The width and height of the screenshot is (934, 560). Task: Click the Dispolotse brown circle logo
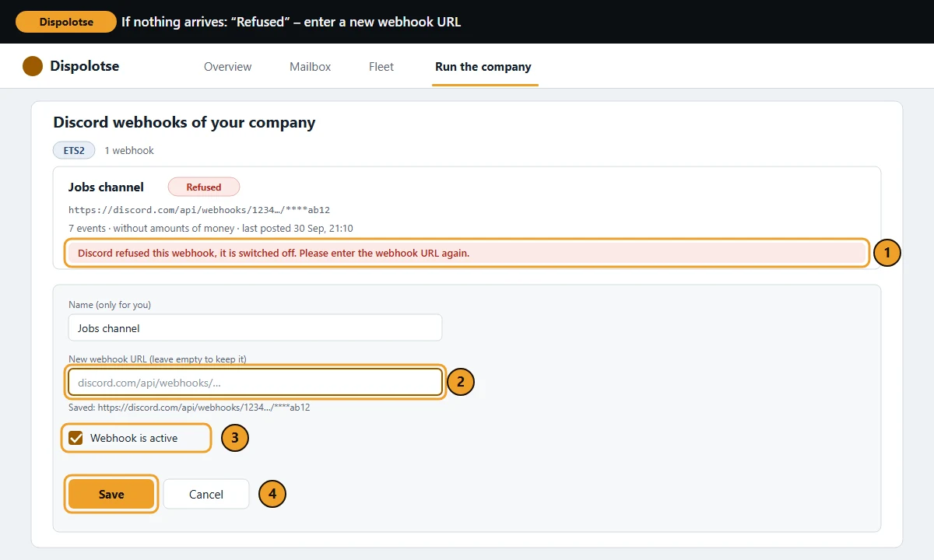33,66
